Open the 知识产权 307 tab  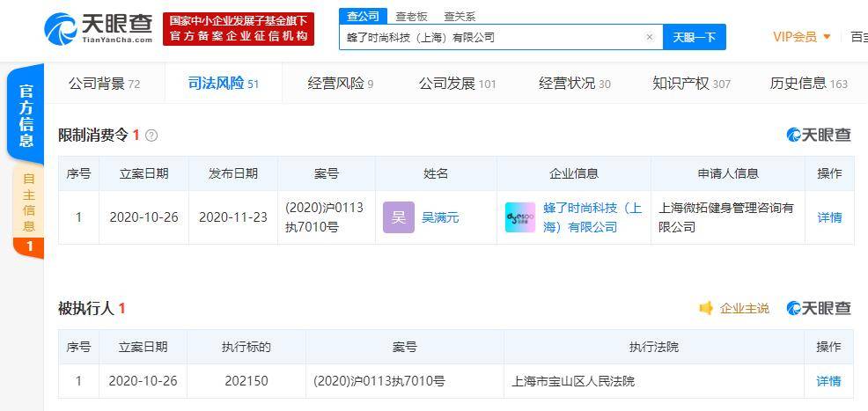point(691,84)
